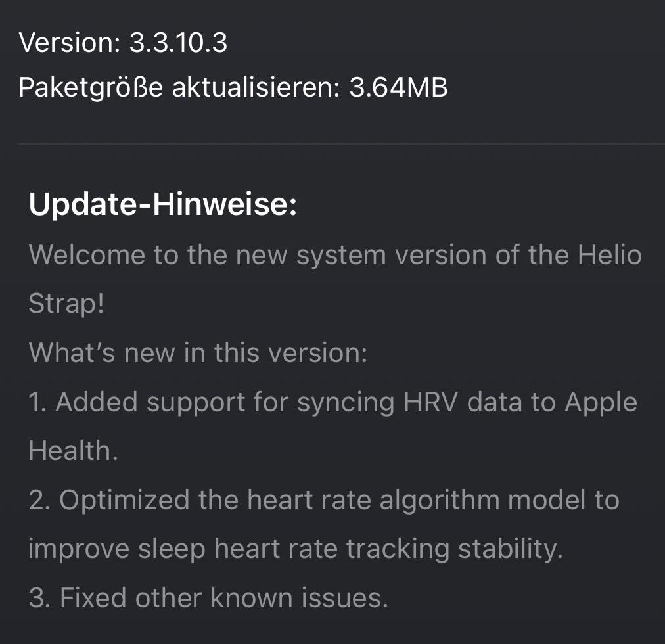Image resolution: width=665 pixels, height=644 pixels.
Task: Select the 3.64MB package size value
Action: (398, 87)
